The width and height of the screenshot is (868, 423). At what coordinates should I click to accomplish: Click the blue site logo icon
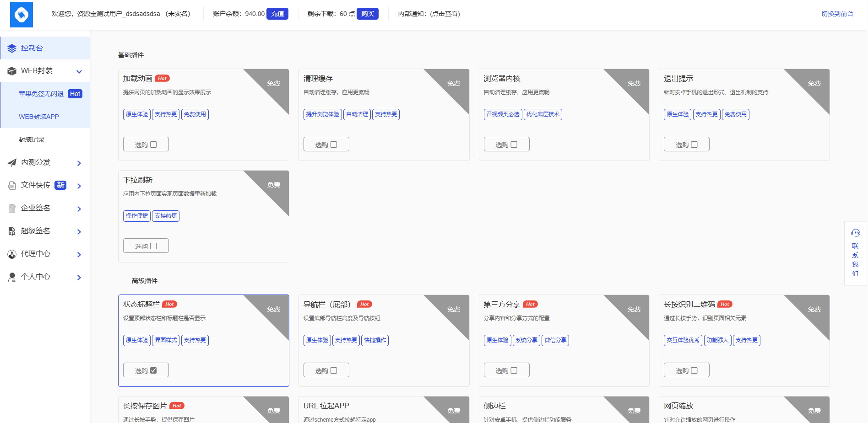point(22,15)
